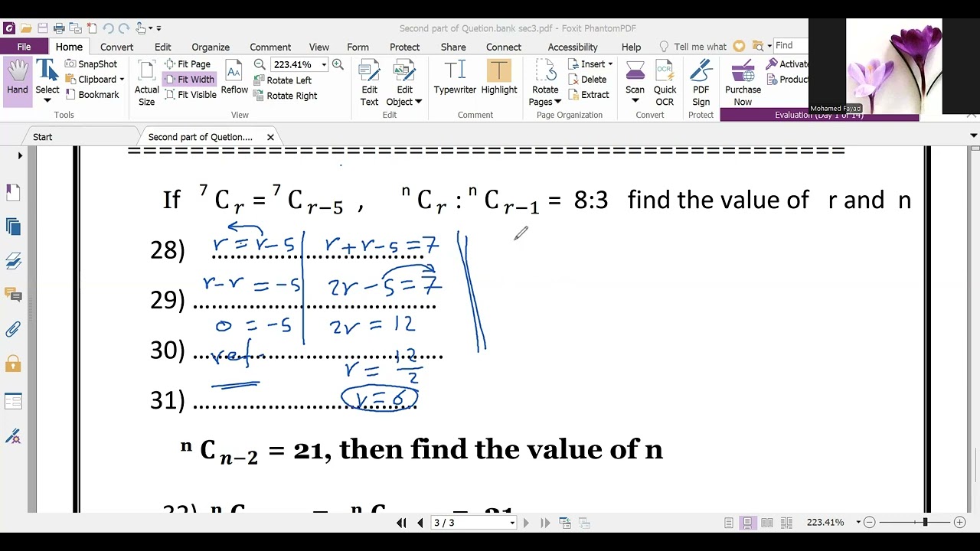Select the Highlight comment tool
The width and height of the screenshot is (980, 551).
tap(499, 78)
